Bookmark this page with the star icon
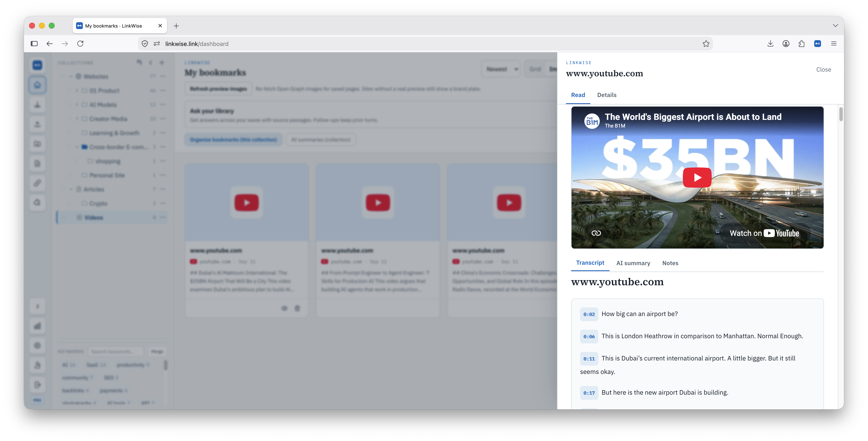Image resolution: width=868 pixels, height=441 pixels. coord(706,44)
